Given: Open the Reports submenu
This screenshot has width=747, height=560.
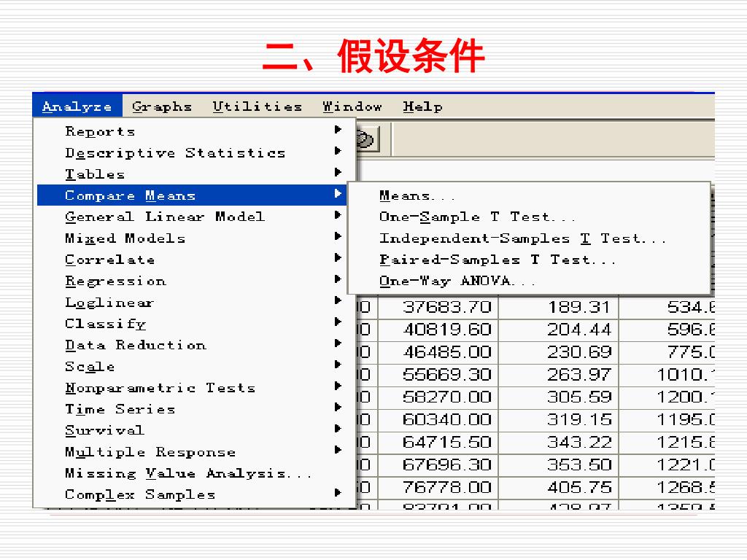Looking at the screenshot, I should [x=190, y=131].
